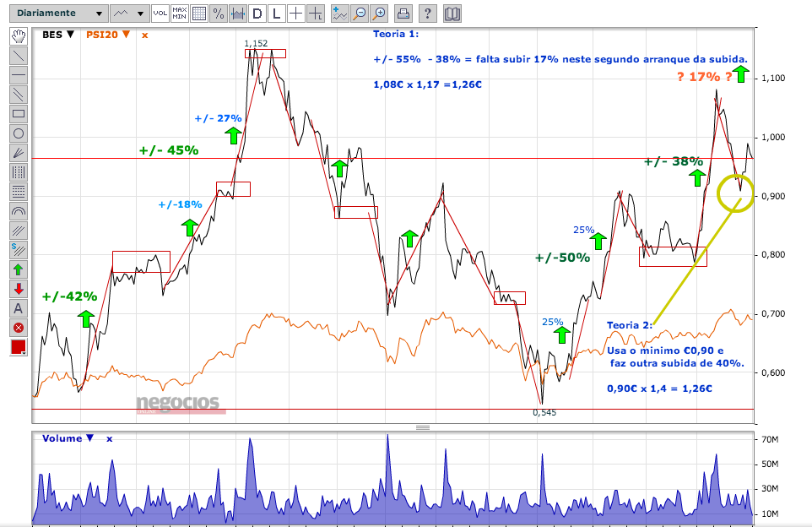This screenshot has height=527, width=812.
Task: Select the fan lines tool
Action: pyautogui.click(x=19, y=153)
